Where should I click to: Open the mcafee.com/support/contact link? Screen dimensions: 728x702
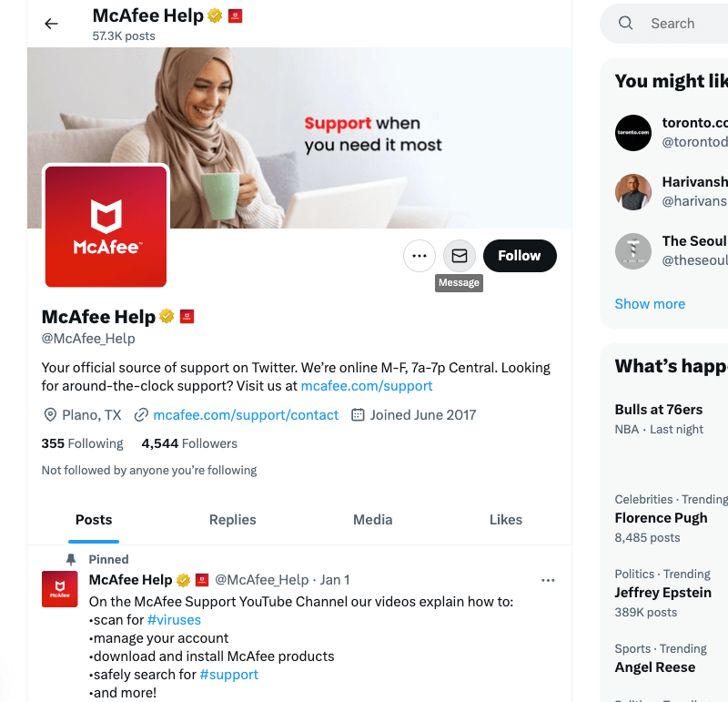[246, 415]
